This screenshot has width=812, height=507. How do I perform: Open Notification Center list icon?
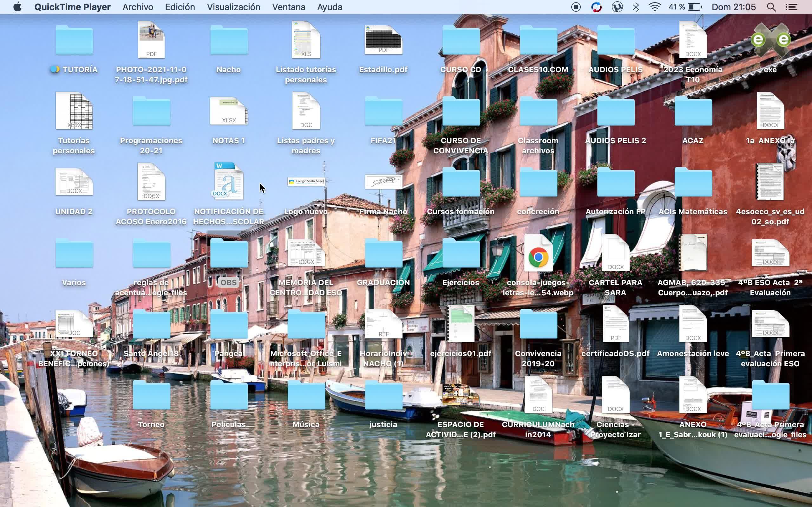[792, 7]
